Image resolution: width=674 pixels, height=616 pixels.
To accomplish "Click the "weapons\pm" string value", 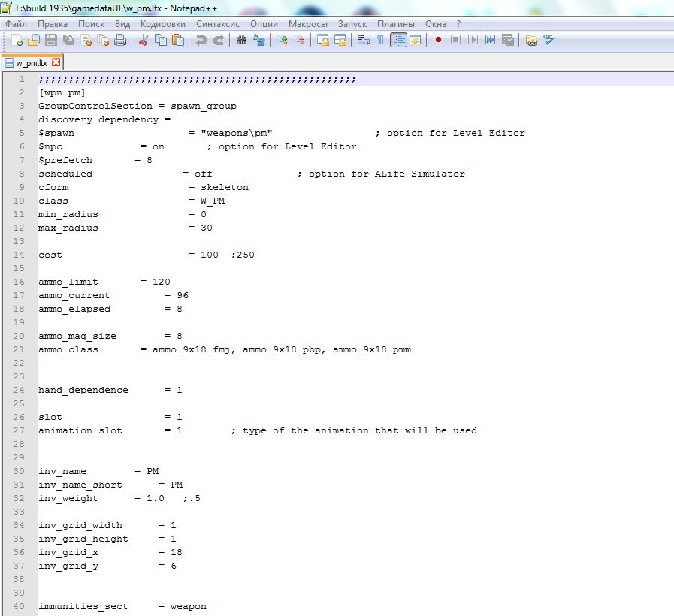I will [237, 133].
